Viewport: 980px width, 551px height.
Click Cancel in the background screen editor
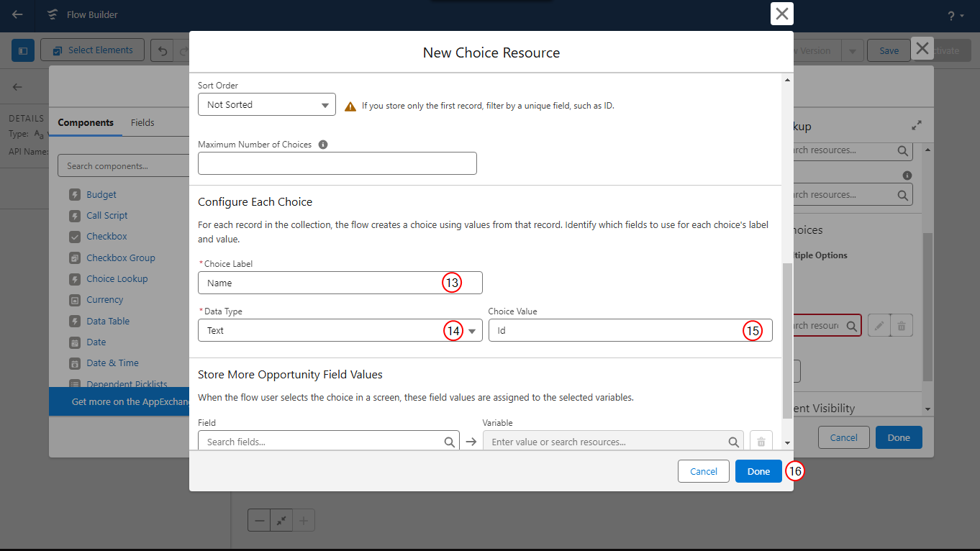coord(844,437)
